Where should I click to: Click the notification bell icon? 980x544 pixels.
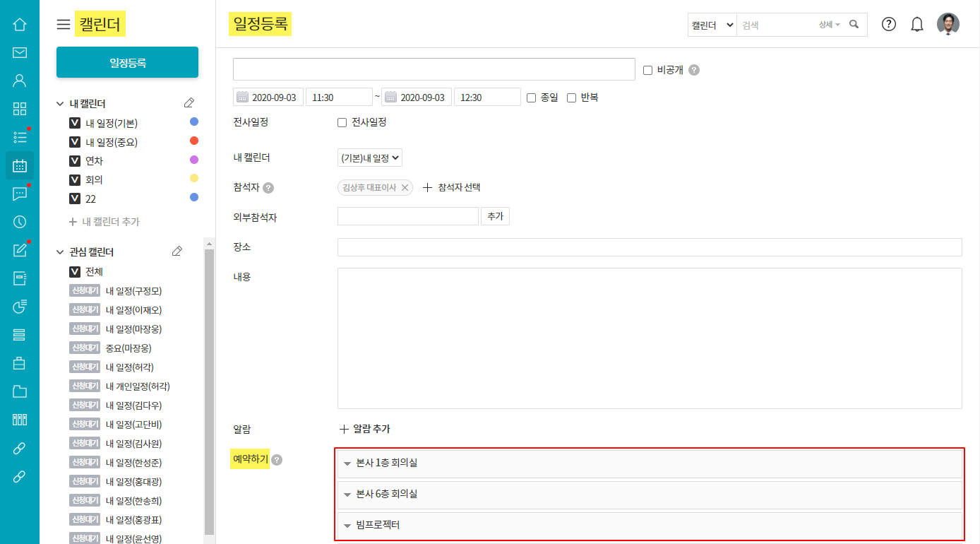coord(917,25)
